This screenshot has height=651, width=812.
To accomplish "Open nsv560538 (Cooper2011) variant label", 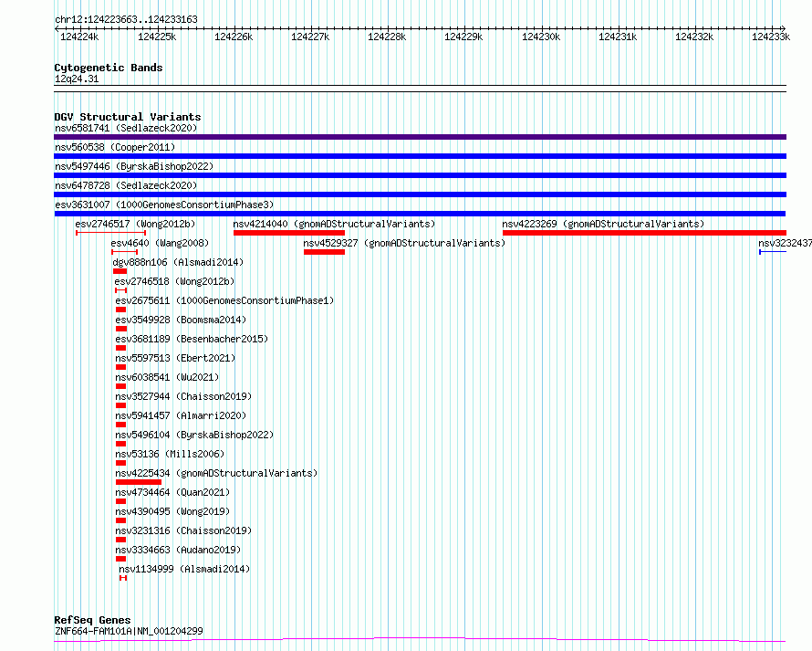I will (115, 147).
